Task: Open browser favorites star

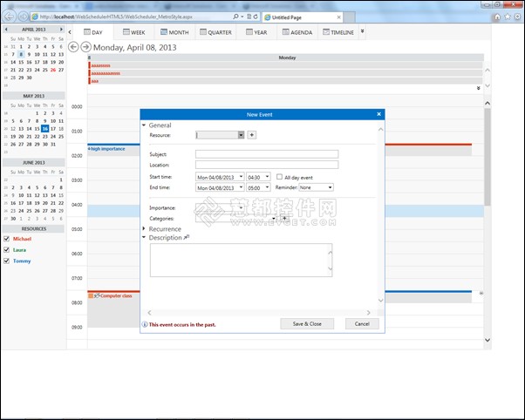Action: click(508, 17)
